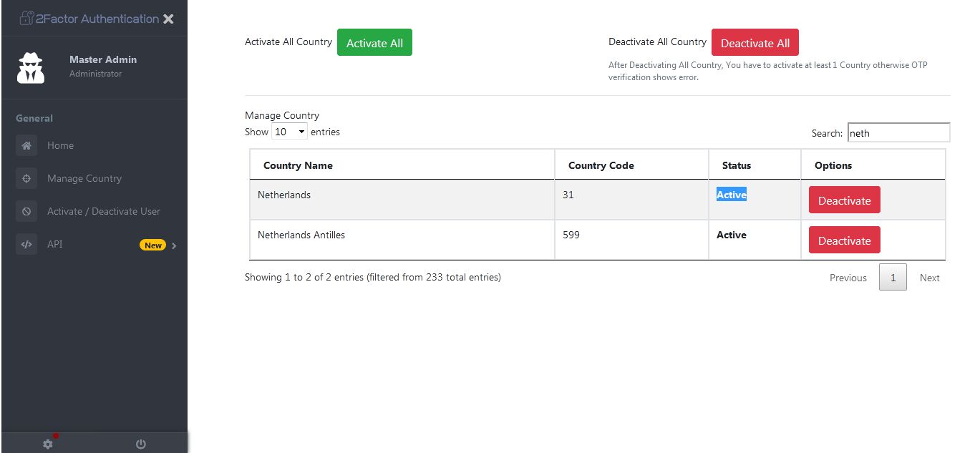Image resolution: width=980 pixels, height=453 pixels.
Task: Click the Search input field
Action: click(x=898, y=133)
